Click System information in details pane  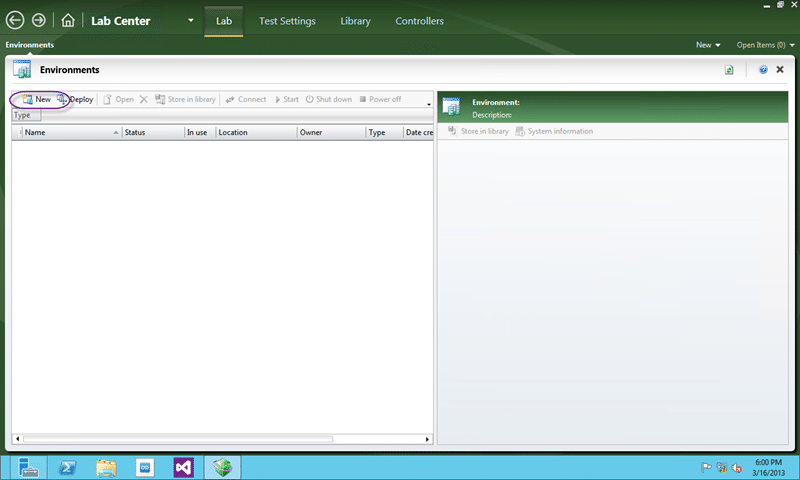point(554,132)
